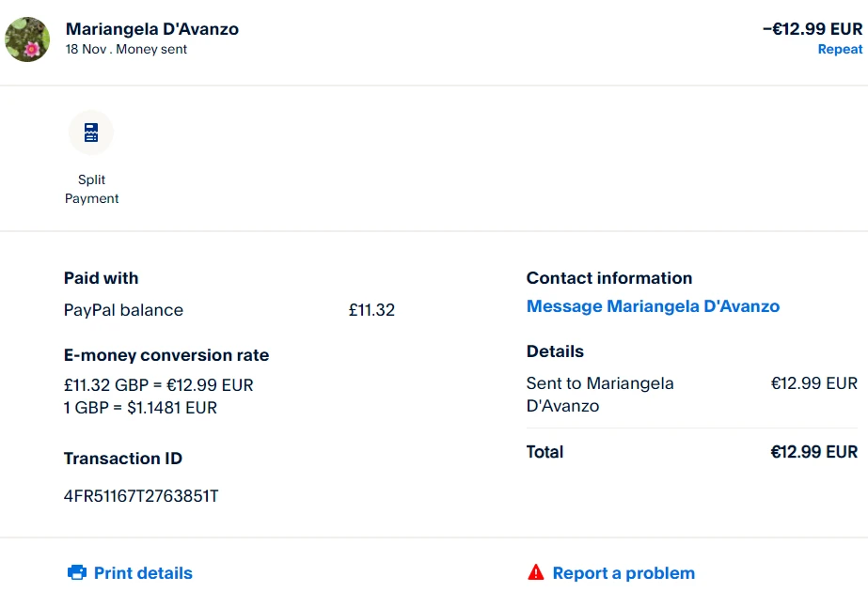Click the printer icon beside Print details
Image resolution: width=868 pixels, height=592 pixels.
pyautogui.click(x=77, y=572)
